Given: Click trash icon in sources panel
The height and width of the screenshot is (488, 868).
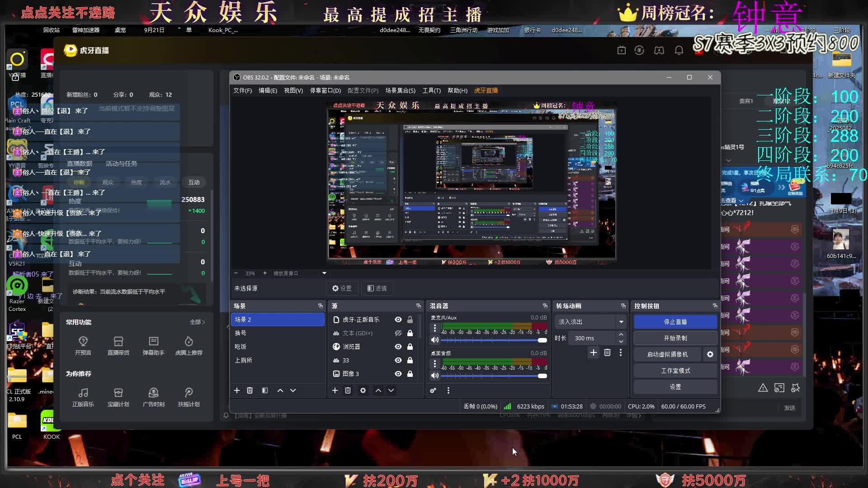Looking at the screenshot, I should tap(348, 390).
